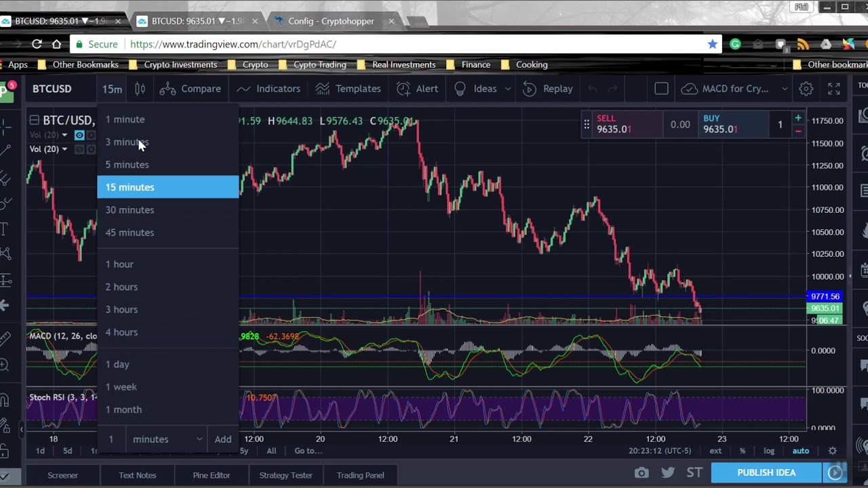The height and width of the screenshot is (488, 868).
Task: Open the Strategy Tester tab
Action: click(x=286, y=475)
